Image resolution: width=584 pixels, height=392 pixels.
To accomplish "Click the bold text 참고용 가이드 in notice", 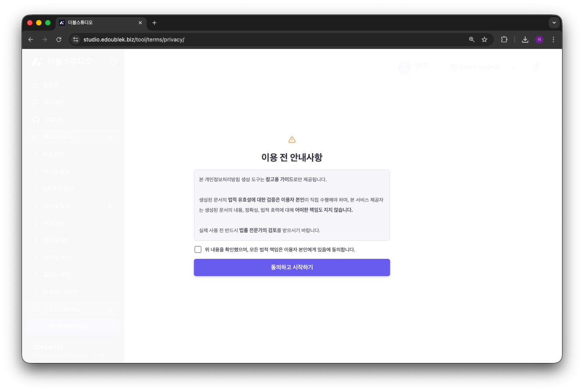I will coord(279,179).
